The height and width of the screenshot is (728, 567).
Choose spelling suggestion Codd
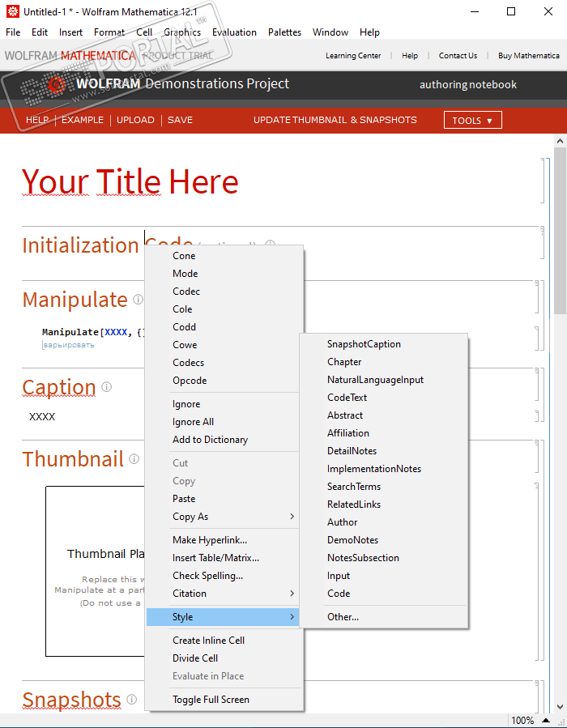coord(224,327)
